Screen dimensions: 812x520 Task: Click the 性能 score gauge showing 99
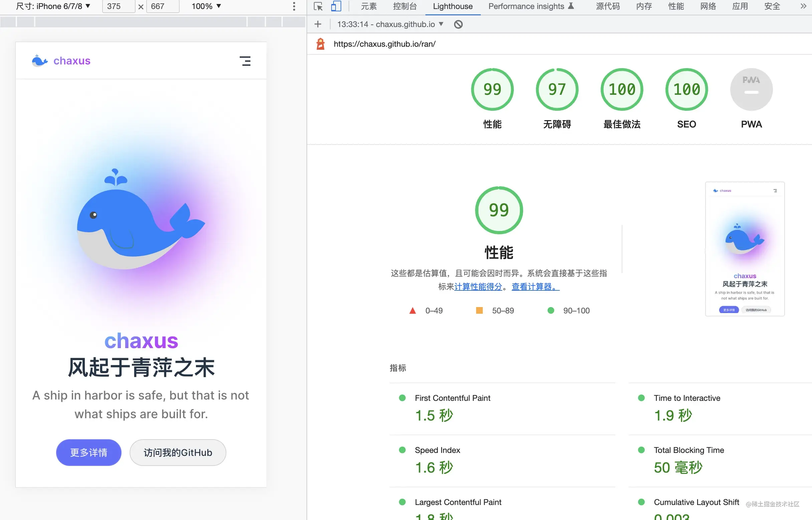click(492, 89)
